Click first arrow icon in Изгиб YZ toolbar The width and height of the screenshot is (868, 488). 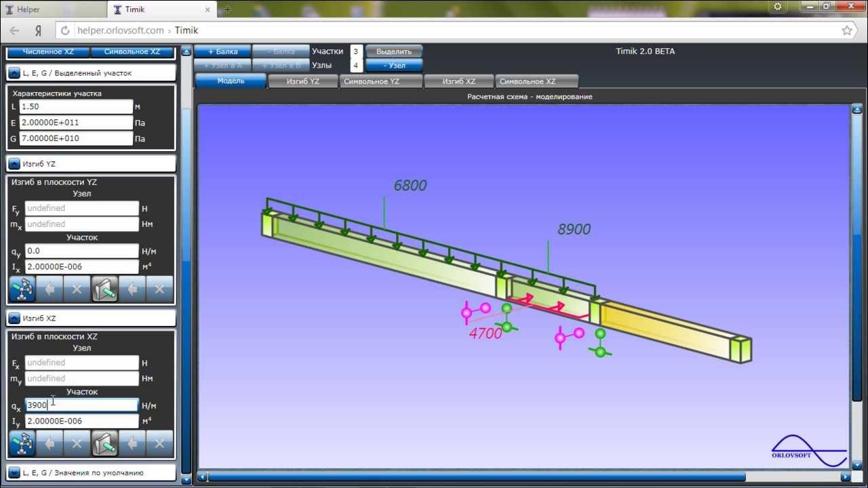(50, 289)
